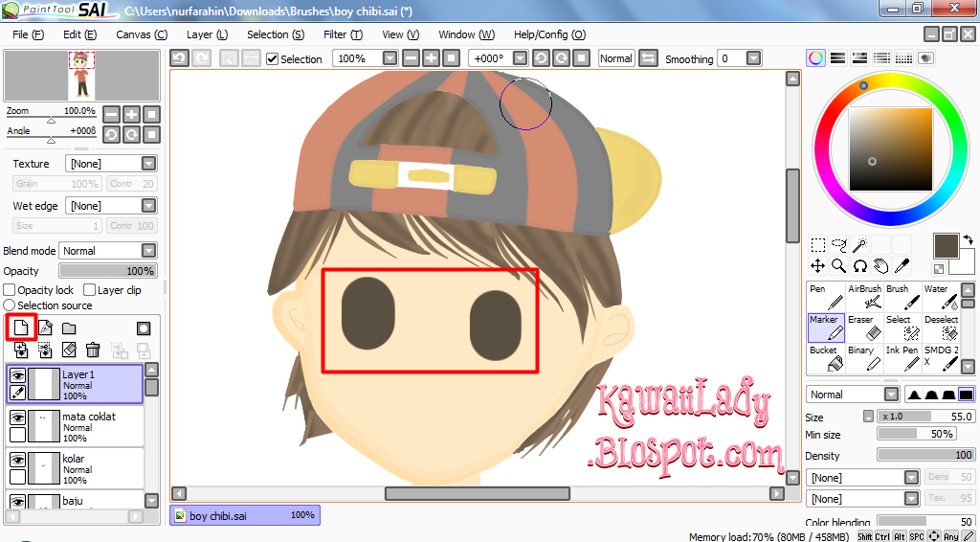Show the RGB slider panel
This screenshot has width=980, height=542.
837,58
